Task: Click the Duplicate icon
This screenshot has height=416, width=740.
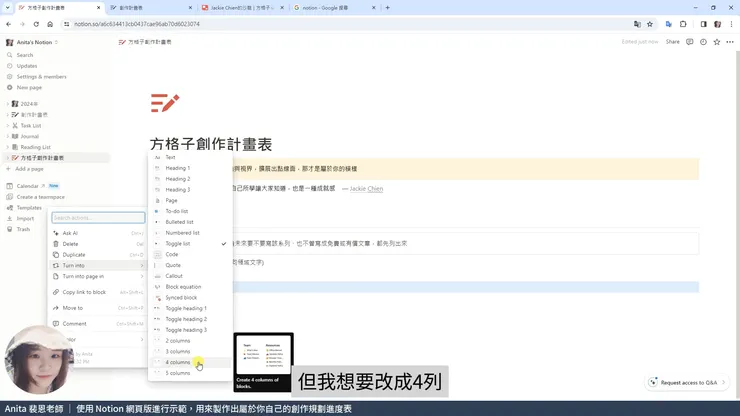Action: coord(56,255)
